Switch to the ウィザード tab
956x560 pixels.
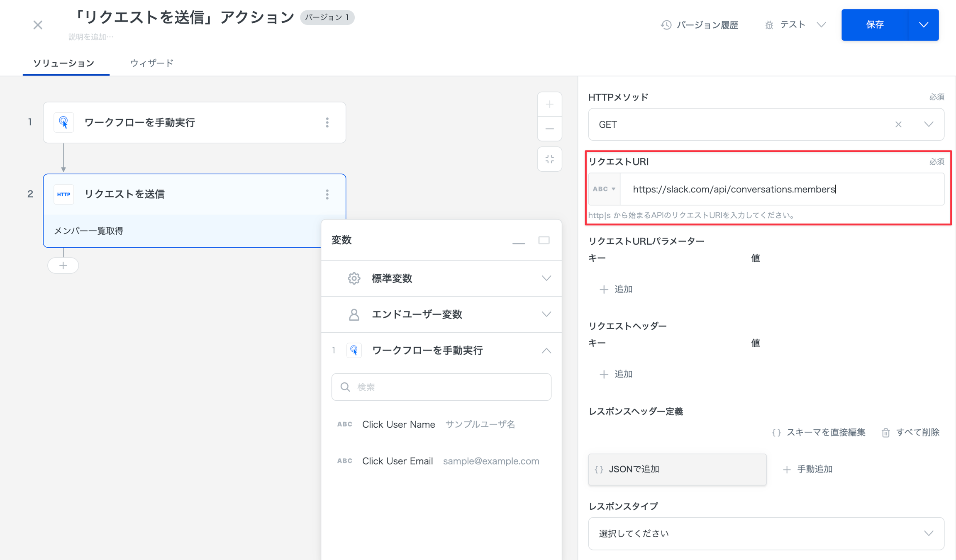tap(151, 63)
